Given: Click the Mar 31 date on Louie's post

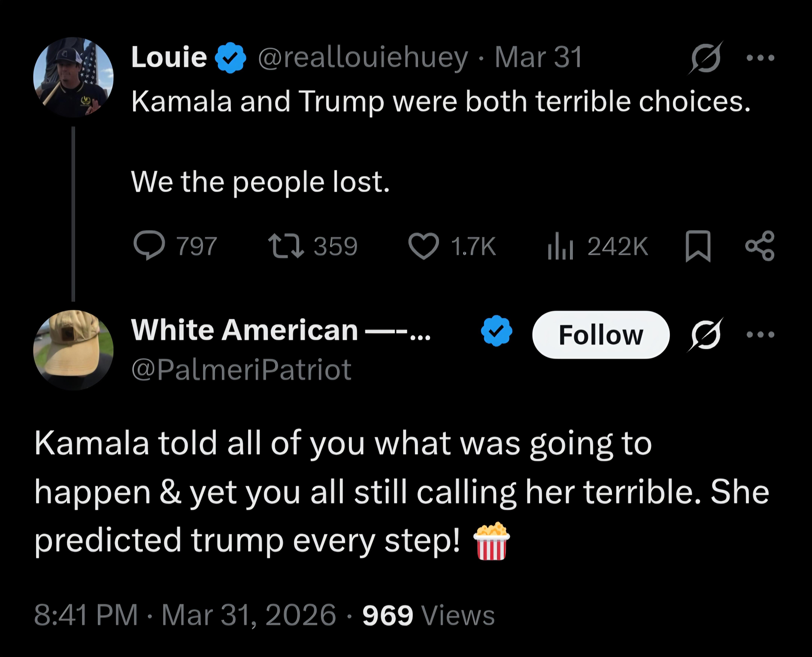Looking at the screenshot, I should 538,58.
